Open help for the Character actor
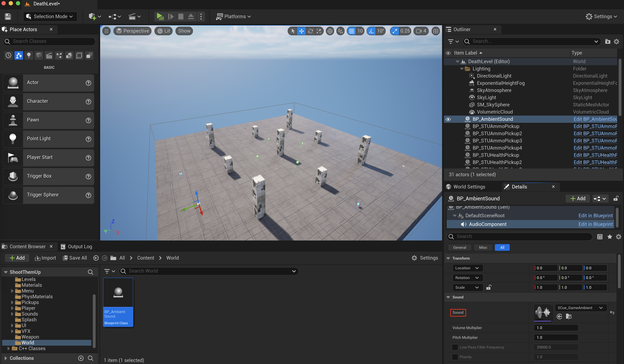This screenshot has height=364, width=624. click(88, 102)
